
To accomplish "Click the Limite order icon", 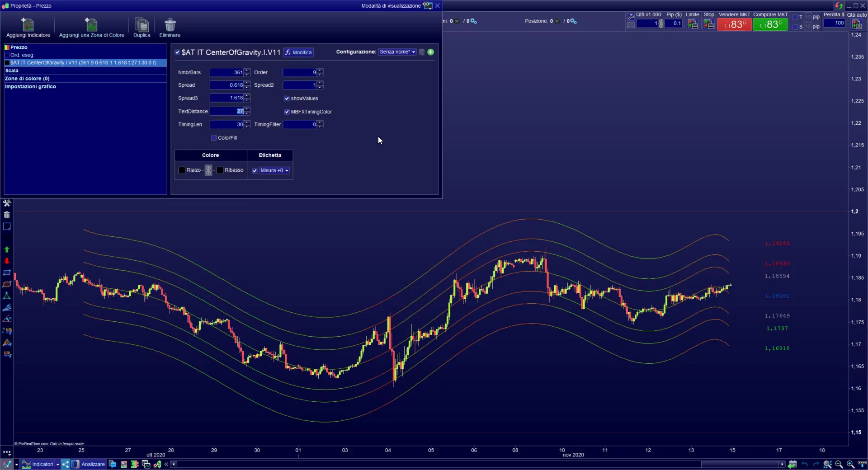I will [x=693, y=24].
